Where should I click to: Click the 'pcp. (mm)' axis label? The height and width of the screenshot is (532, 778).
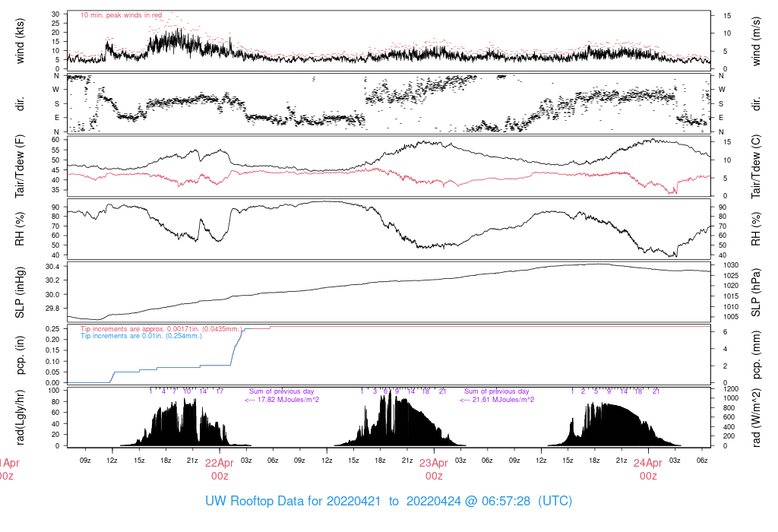pyautogui.click(x=756, y=356)
